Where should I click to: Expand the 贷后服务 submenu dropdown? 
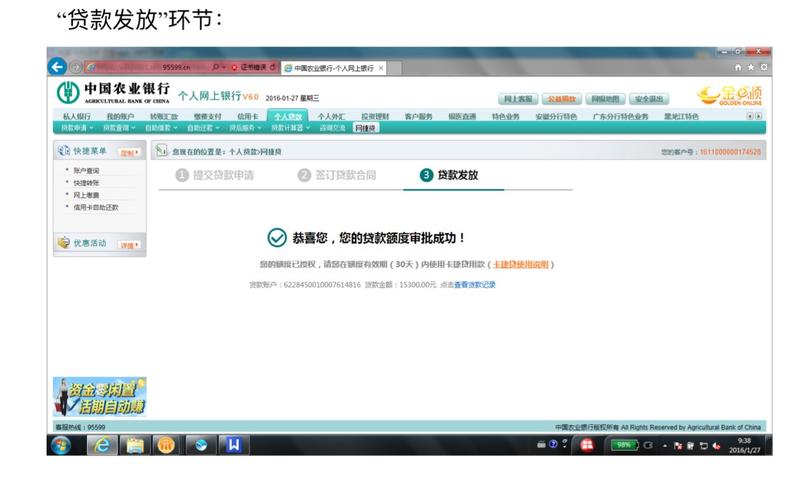coord(245,128)
